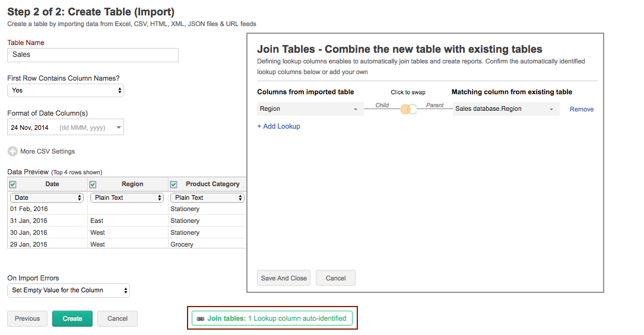This screenshot has height=335, width=644.
Task: Uncheck the Product Category column checkbox
Action: (x=173, y=184)
